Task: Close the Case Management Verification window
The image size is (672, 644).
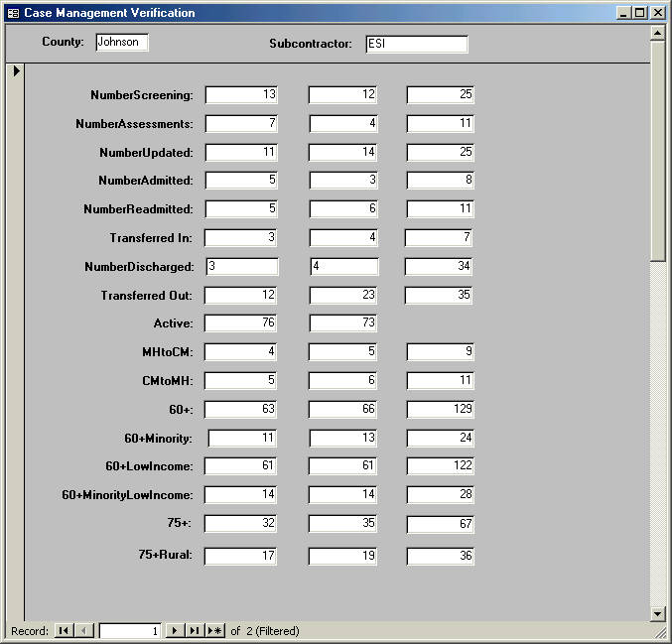Action: [x=657, y=13]
